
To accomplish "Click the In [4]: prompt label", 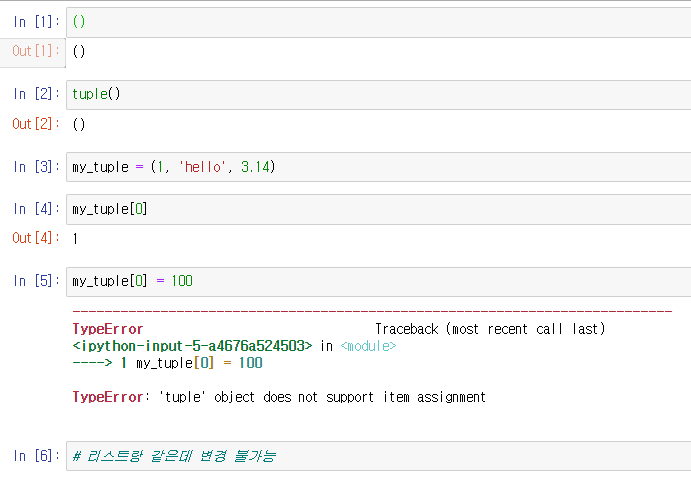I will (x=36, y=208).
